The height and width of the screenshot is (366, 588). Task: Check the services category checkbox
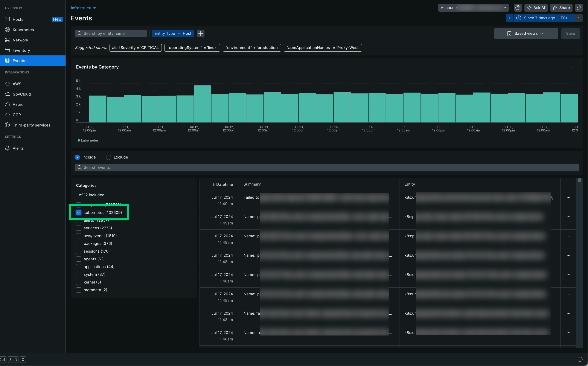79,228
